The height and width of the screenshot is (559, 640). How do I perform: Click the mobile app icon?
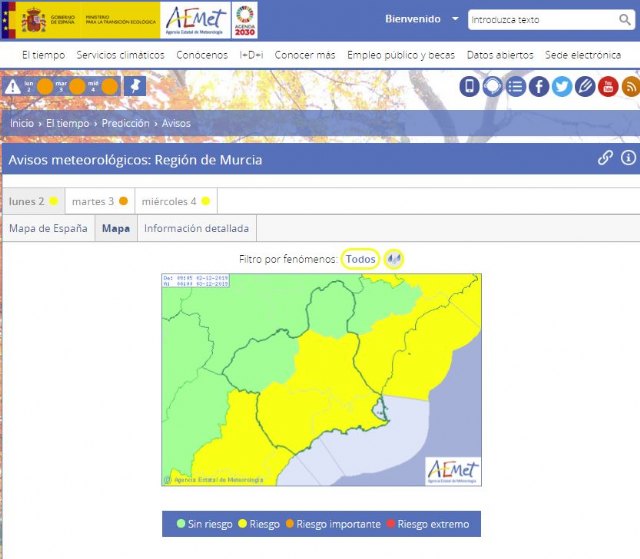tap(469, 87)
